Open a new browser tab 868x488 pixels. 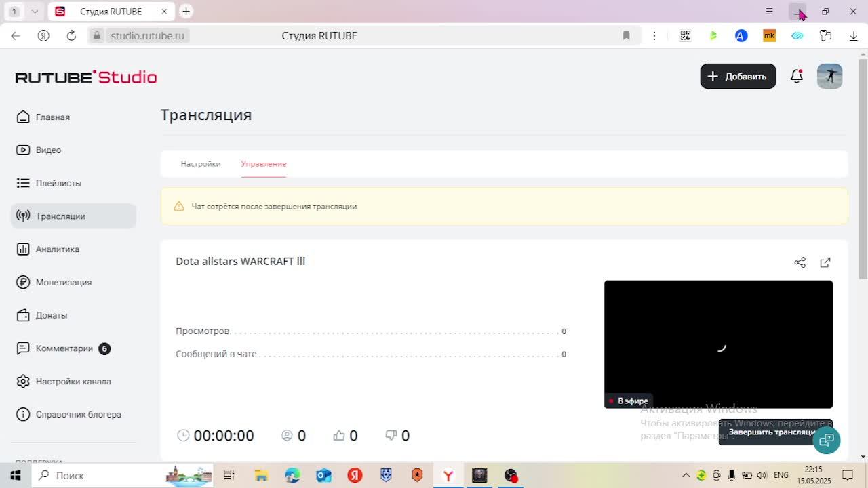186,12
